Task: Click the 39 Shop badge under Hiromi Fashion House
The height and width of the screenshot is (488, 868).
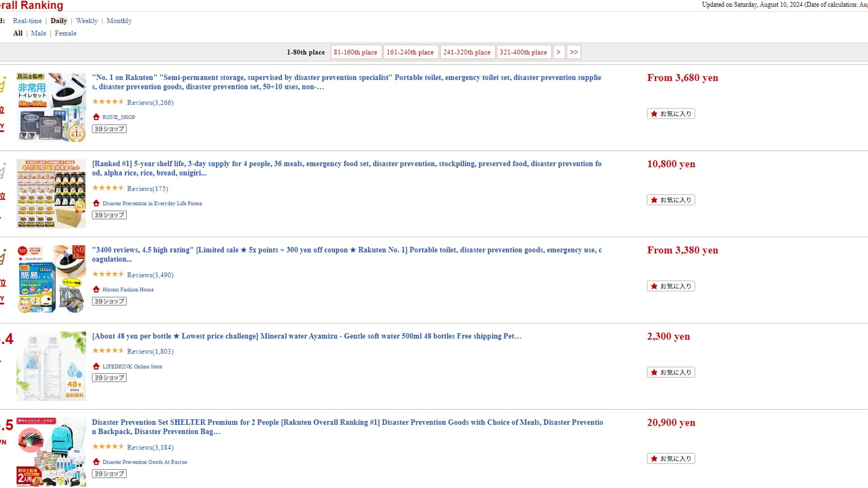Action: [x=109, y=301]
